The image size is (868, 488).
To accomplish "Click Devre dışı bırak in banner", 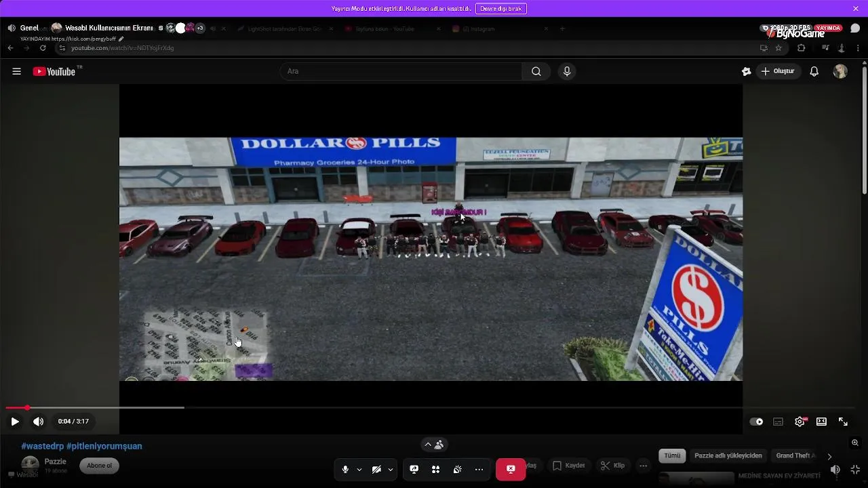I will pyautogui.click(x=501, y=8).
